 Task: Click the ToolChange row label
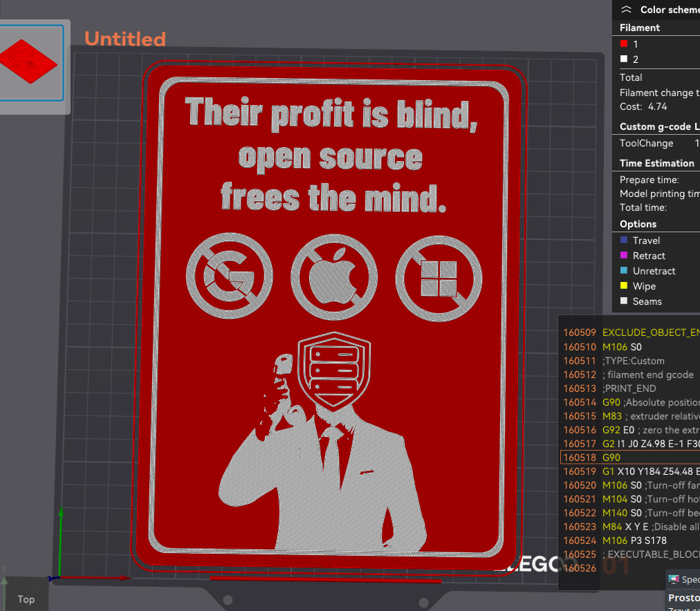click(647, 143)
